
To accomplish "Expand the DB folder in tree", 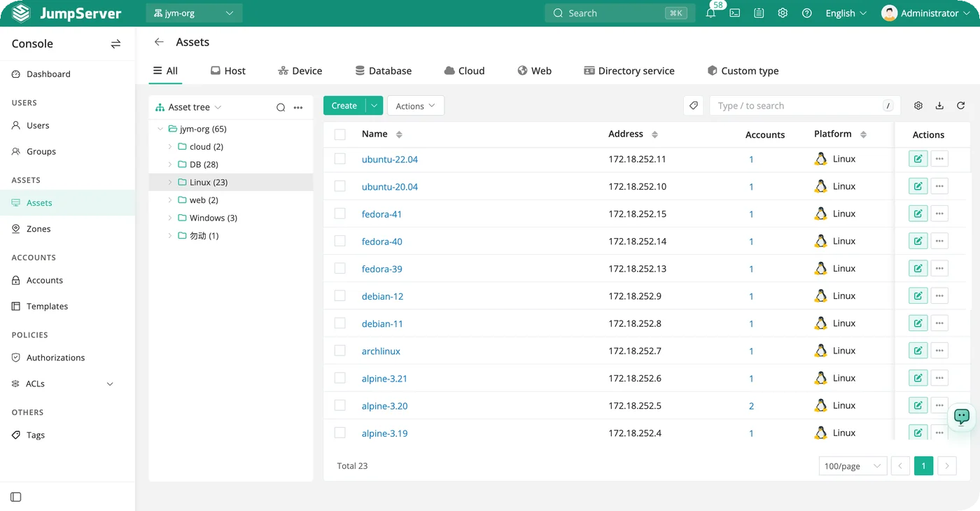I will tap(170, 164).
